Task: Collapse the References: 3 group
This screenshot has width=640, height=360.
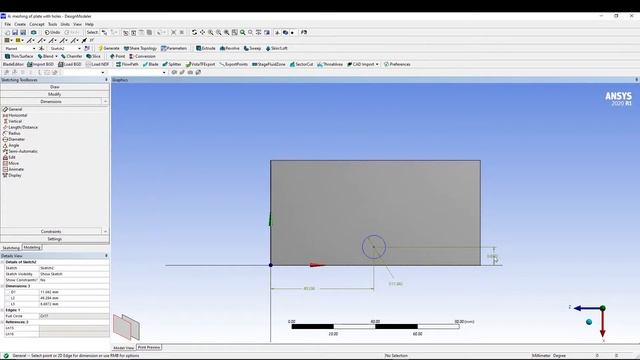Action: [x=2, y=322]
